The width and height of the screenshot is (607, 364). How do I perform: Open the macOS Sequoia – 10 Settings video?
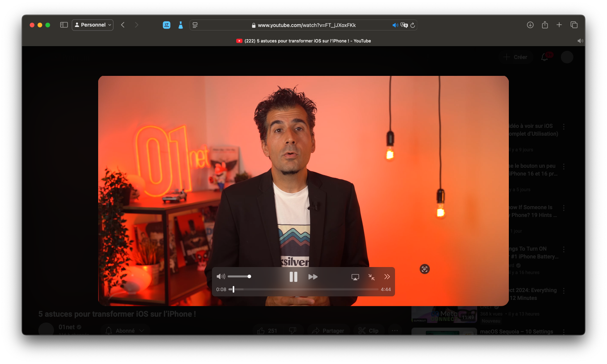point(517,332)
